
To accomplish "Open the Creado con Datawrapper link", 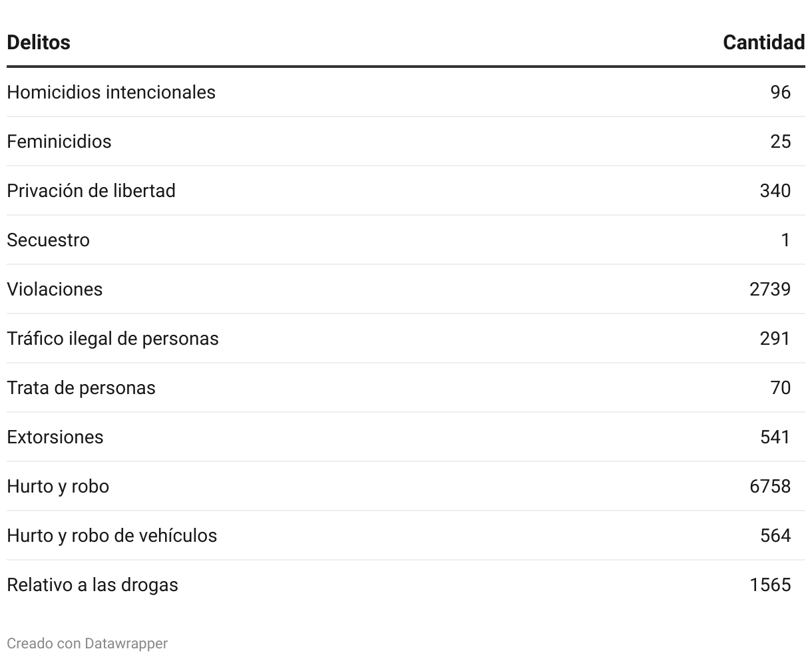I will coord(87,643).
